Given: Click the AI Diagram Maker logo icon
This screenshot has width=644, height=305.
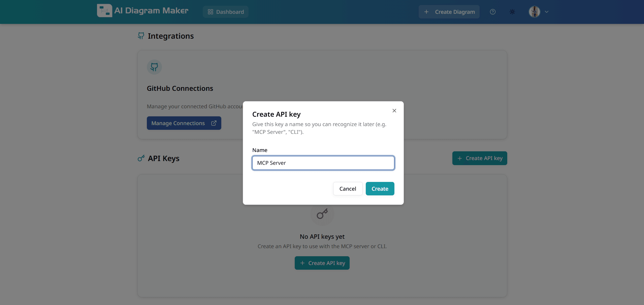Looking at the screenshot, I should pos(104,10).
